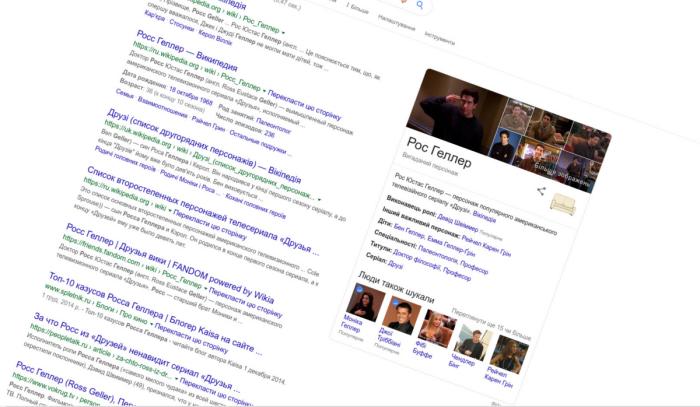This screenshot has height=407, width=700.
Task: Click 'Перекласти цю сторінку' for peopletalk.ru result
Action: tap(217, 393)
